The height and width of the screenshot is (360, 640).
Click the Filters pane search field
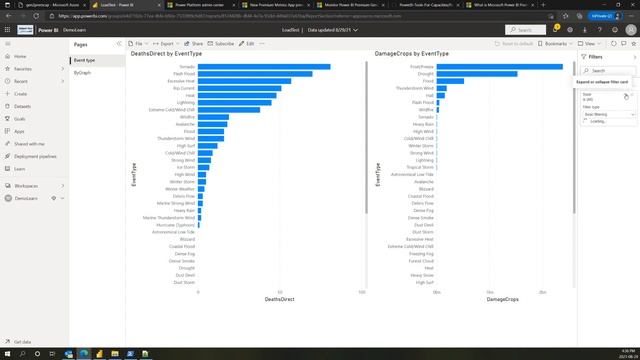[x=608, y=71]
